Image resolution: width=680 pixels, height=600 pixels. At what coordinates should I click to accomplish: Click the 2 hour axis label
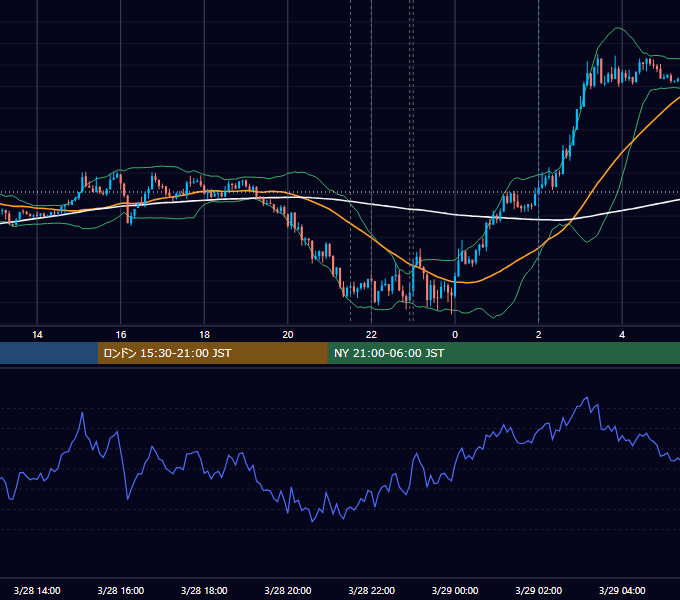[539, 335]
